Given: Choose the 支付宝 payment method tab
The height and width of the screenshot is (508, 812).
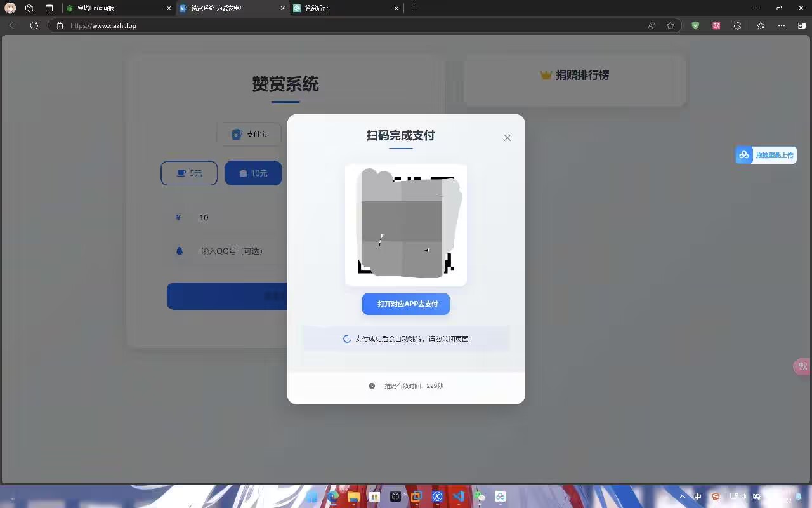Looking at the screenshot, I should (x=249, y=135).
